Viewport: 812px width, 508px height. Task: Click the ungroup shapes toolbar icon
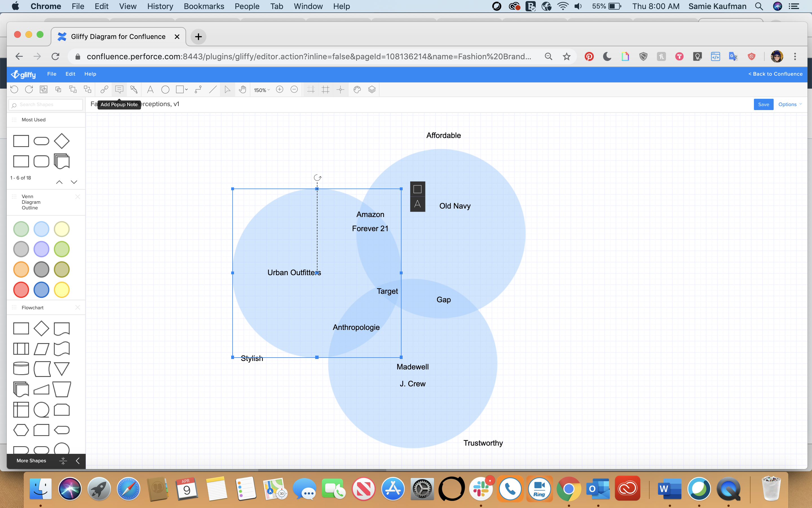pos(58,89)
